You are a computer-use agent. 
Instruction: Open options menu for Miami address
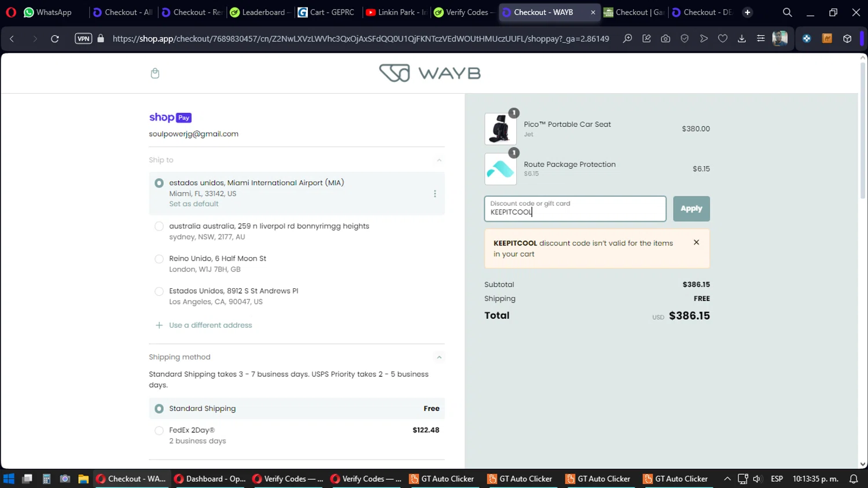pyautogui.click(x=435, y=194)
